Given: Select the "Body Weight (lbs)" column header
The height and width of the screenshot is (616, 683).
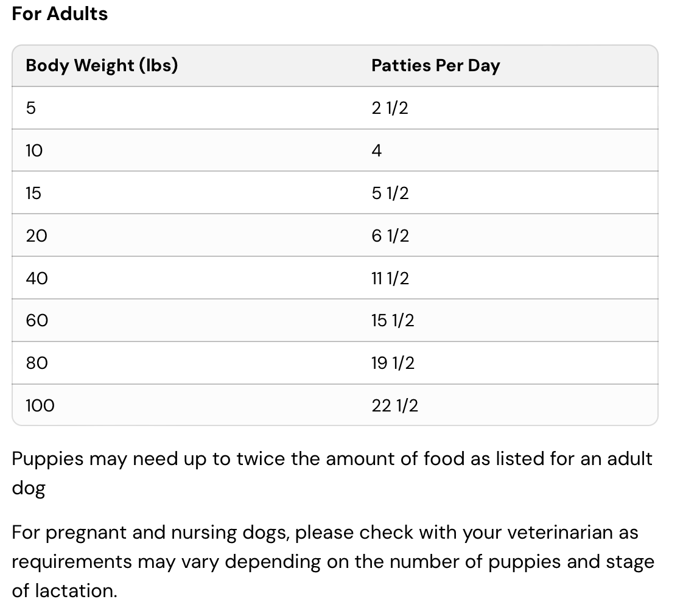Looking at the screenshot, I should click(102, 65).
